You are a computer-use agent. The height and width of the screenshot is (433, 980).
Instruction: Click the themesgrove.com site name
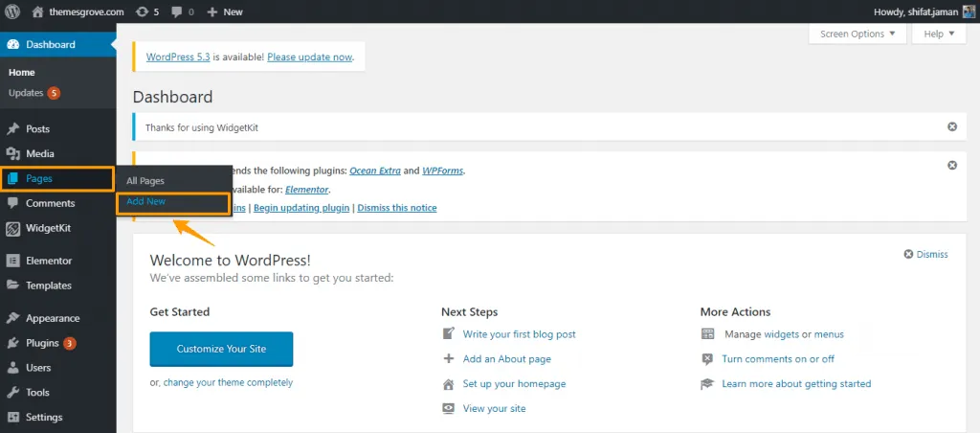(x=86, y=11)
